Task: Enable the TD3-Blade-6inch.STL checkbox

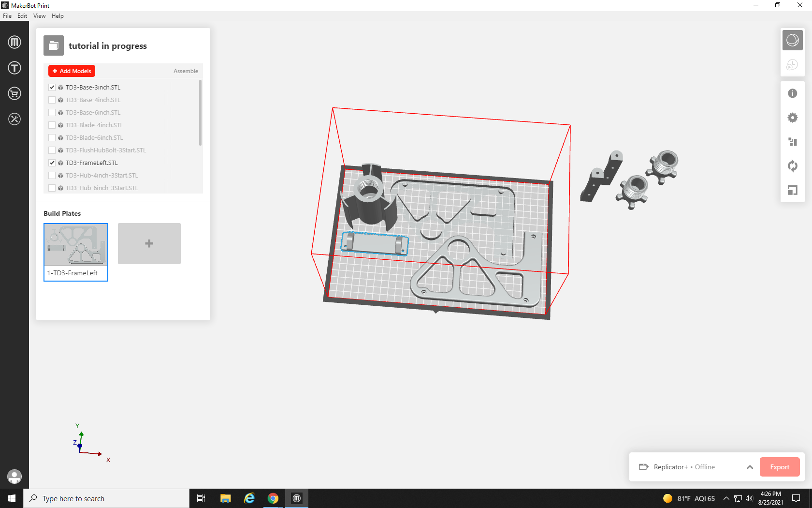Action: (52, 138)
